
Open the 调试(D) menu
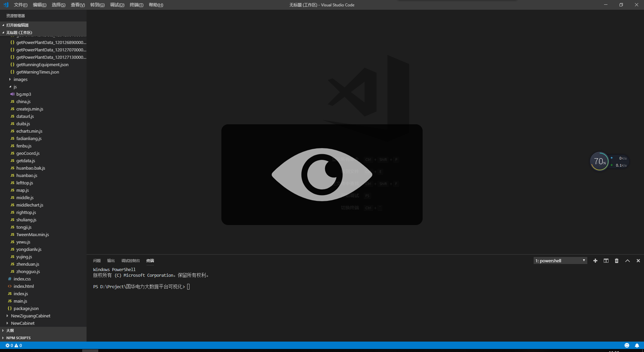(117, 5)
